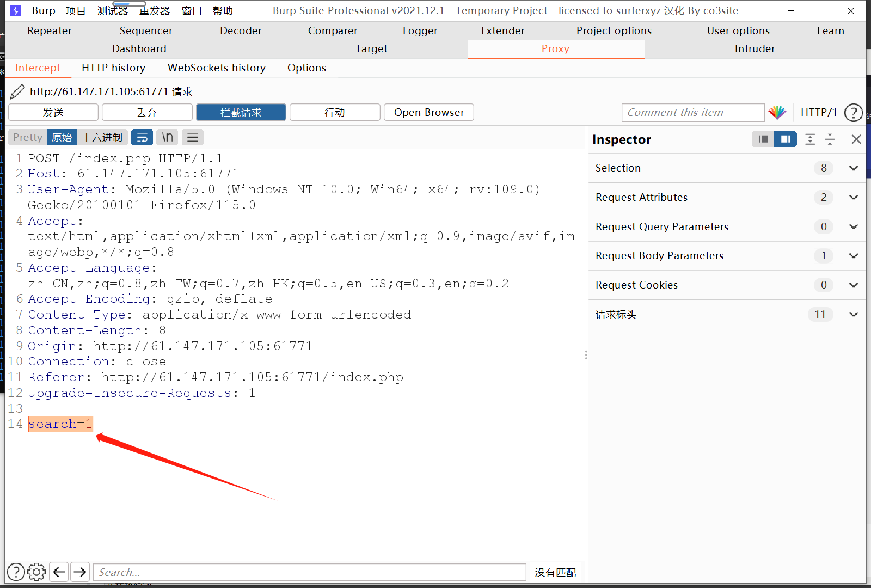Click the 发送 forward button
The image size is (871, 588).
point(53,112)
